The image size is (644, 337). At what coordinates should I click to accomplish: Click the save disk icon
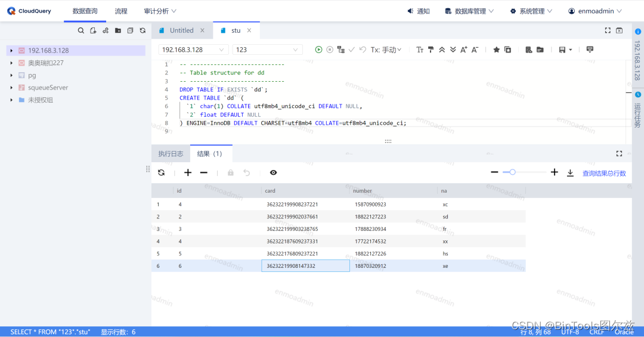point(562,50)
